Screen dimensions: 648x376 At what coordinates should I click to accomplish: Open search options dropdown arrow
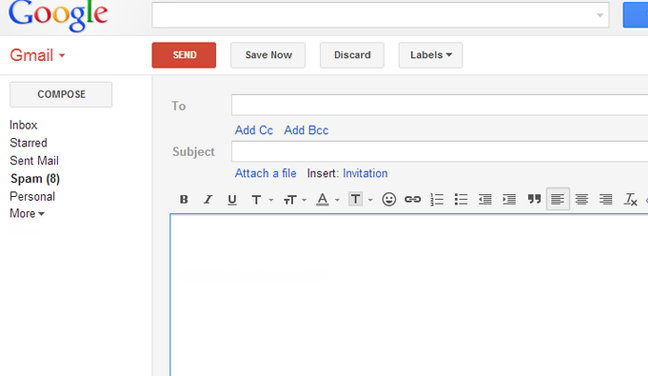point(600,15)
